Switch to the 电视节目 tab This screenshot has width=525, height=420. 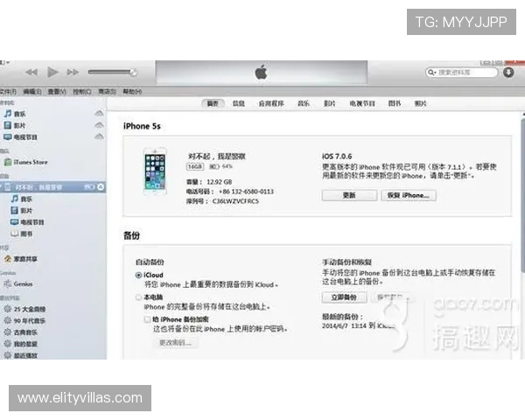[x=362, y=103]
